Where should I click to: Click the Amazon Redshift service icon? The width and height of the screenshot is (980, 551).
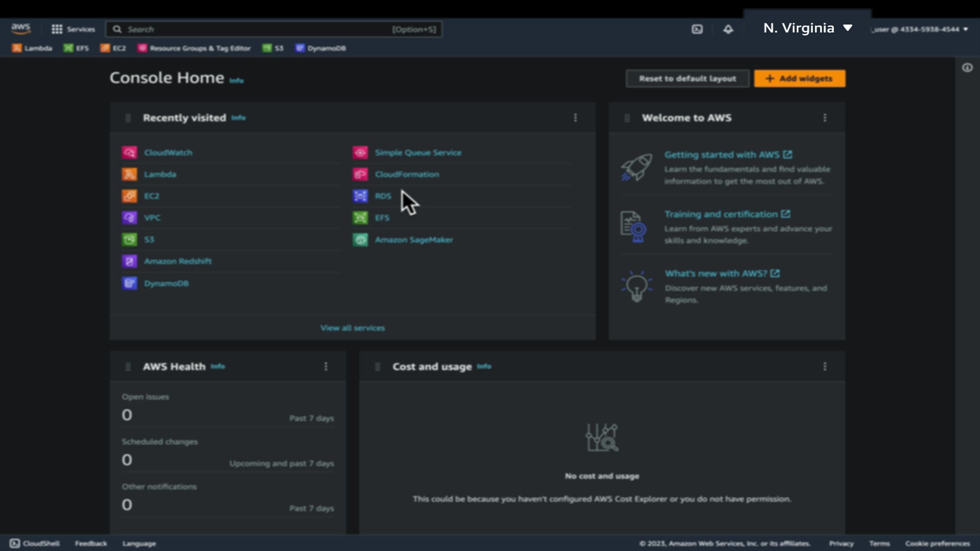pyautogui.click(x=130, y=261)
